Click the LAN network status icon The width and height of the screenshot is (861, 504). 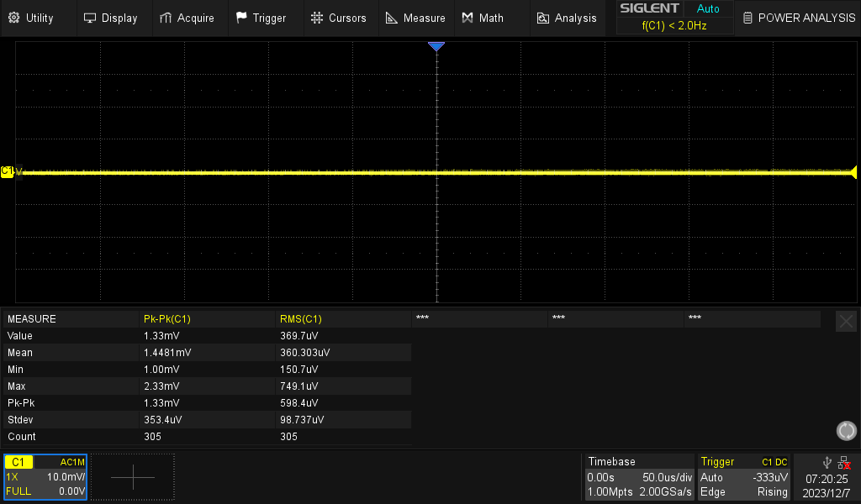point(846,461)
